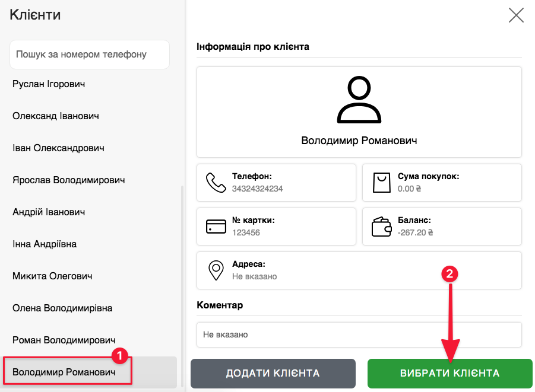The image size is (535, 392).
Task: Click the client avatar silhouette icon
Action: point(359,100)
